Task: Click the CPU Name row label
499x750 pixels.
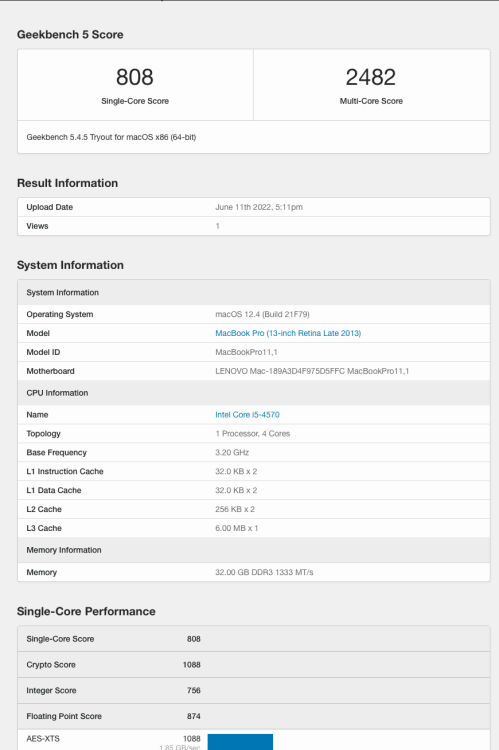Action: pos(37,415)
